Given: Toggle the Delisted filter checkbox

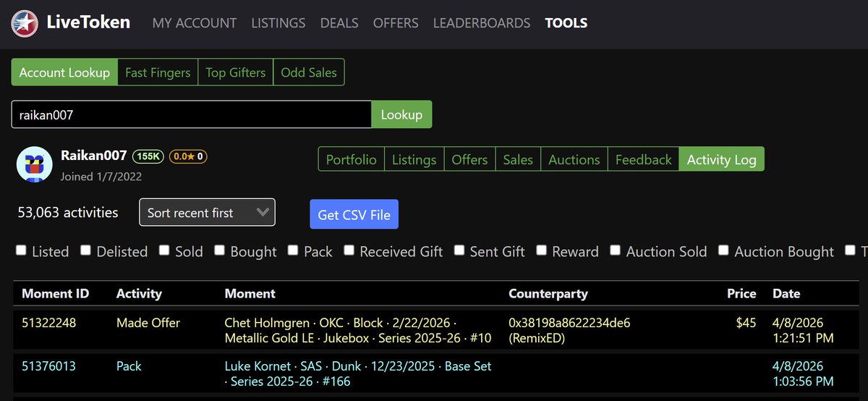Looking at the screenshot, I should (85, 250).
